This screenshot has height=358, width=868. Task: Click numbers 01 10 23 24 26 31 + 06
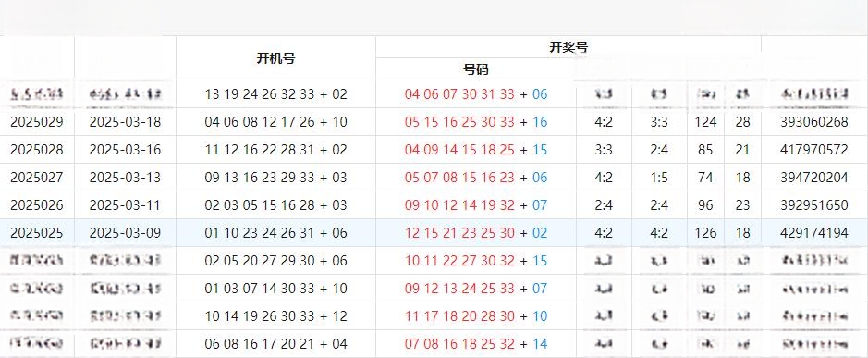[275, 233]
